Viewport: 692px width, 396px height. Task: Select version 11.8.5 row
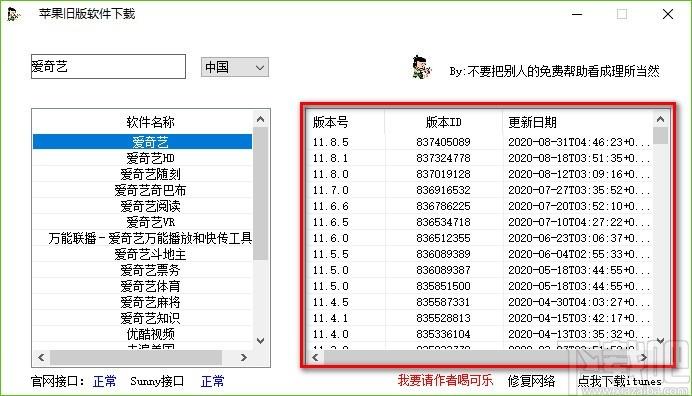point(479,142)
